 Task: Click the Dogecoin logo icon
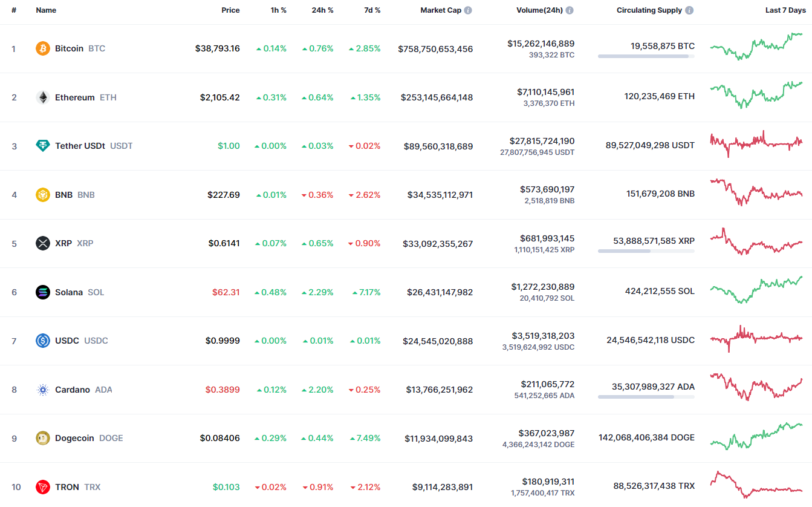pyautogui.click(x=43, y=438)
